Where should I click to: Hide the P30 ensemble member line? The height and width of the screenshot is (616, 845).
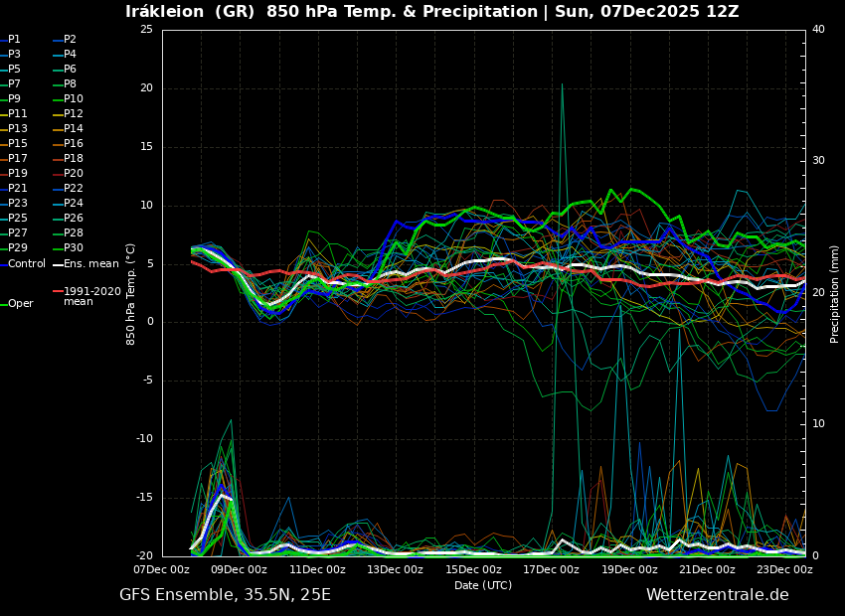point(73,248)
